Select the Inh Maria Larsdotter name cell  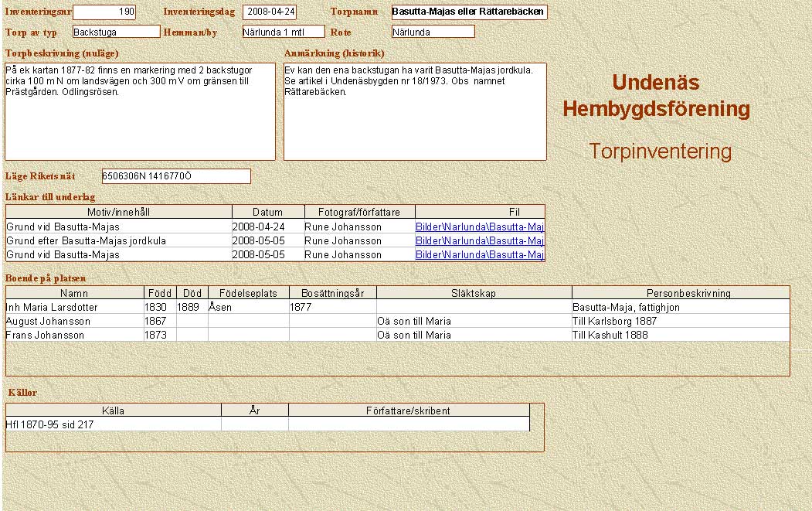point(74,307)
